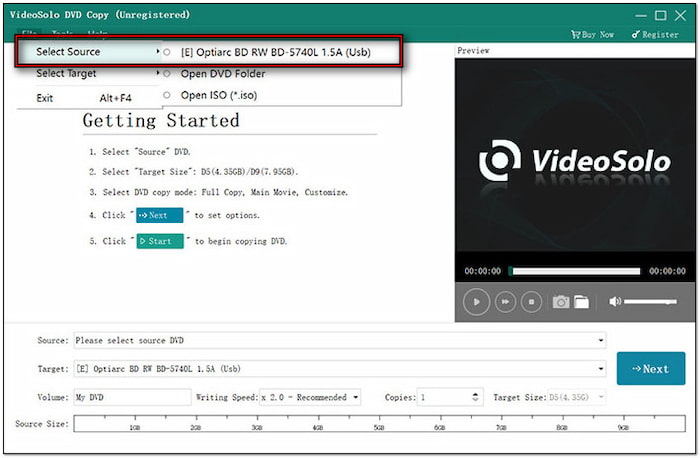Open the snapshot folder icon

point(581,301)
